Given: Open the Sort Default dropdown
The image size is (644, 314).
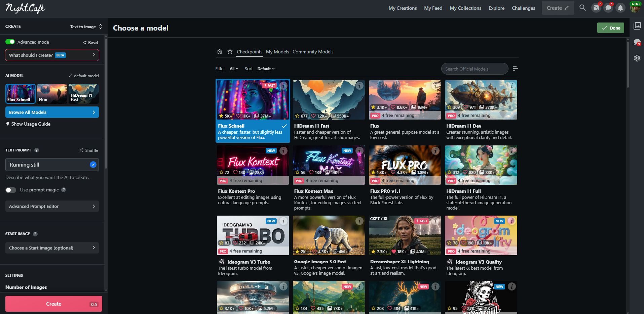Looking at the screenshot, I should click(266, 69).
